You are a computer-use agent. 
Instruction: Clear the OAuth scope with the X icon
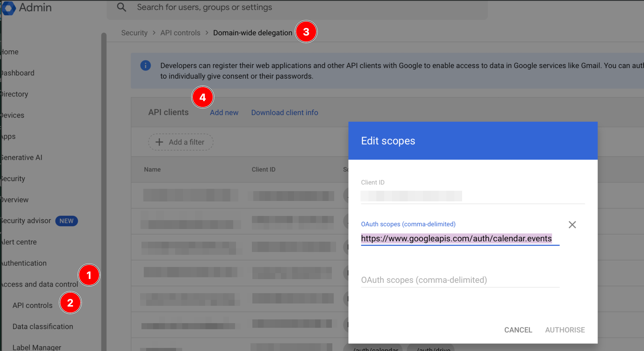point(572,224)
